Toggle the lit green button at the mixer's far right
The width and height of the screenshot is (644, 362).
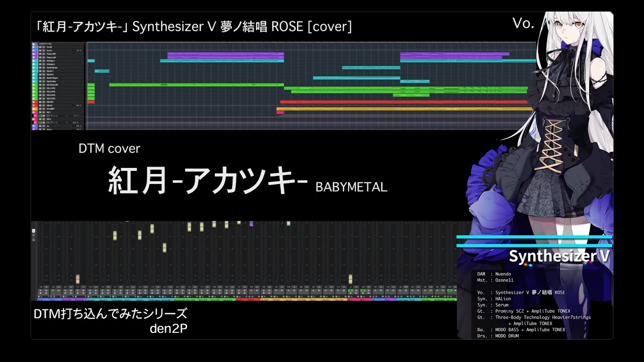tap(450, 291)
